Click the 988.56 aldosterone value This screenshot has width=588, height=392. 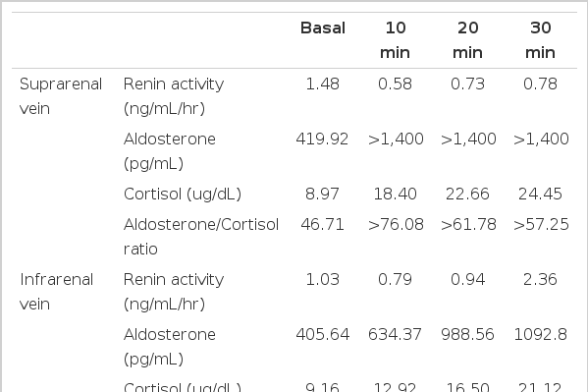coord(467,335)
